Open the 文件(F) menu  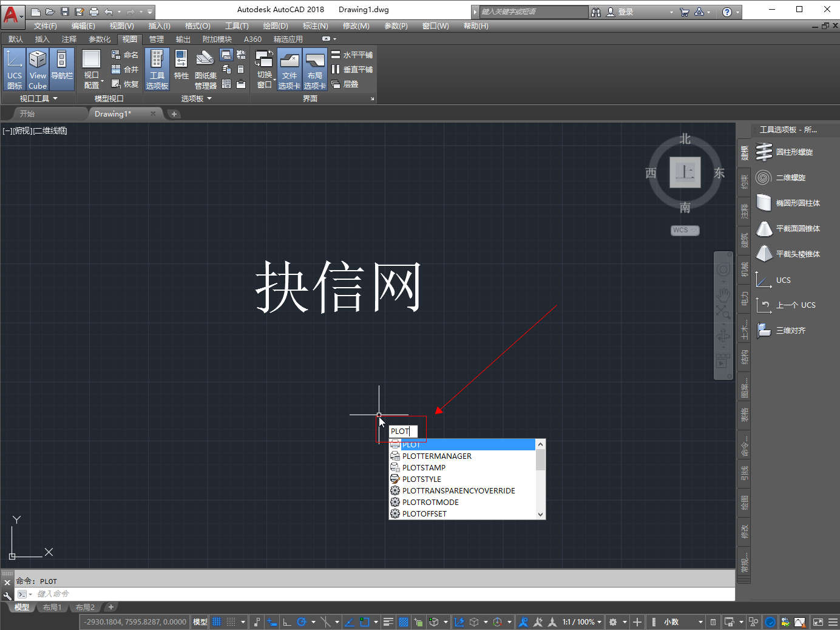tap(46, 26)
